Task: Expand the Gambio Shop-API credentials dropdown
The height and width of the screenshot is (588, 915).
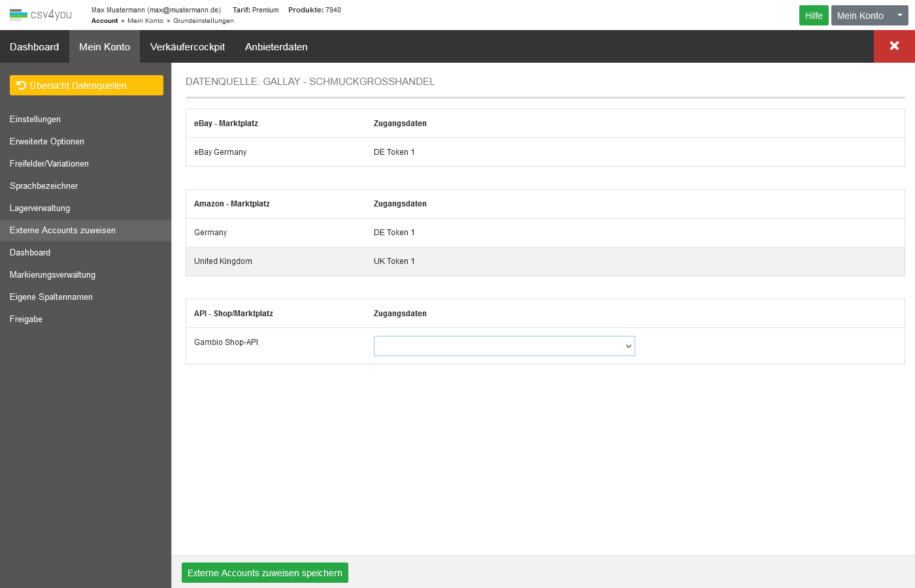Action: pos(504,346)
